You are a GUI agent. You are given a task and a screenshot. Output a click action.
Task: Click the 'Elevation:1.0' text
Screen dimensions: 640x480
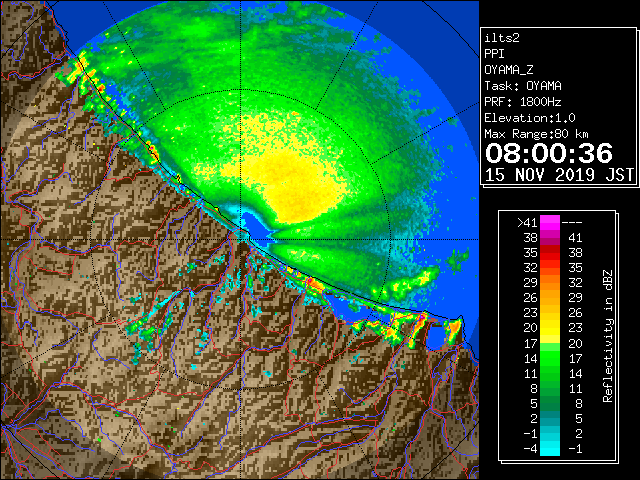click(530, 118)
